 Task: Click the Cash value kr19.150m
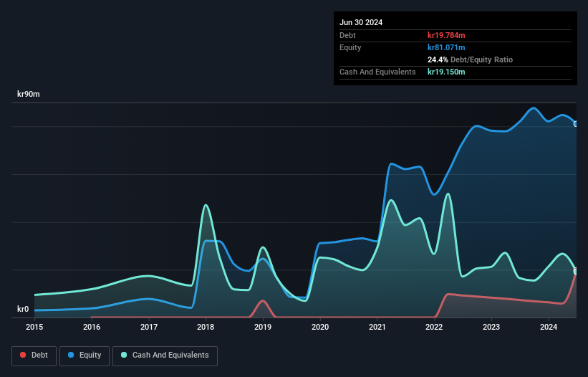446,72
